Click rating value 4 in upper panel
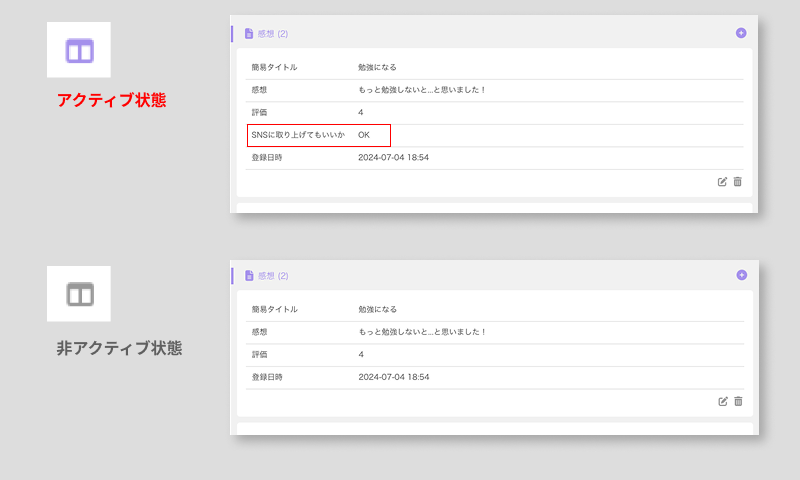 click(361, 112)
